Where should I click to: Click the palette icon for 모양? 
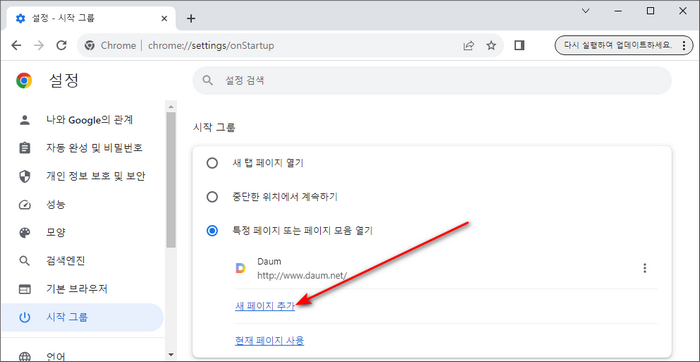tap(25, 233)
